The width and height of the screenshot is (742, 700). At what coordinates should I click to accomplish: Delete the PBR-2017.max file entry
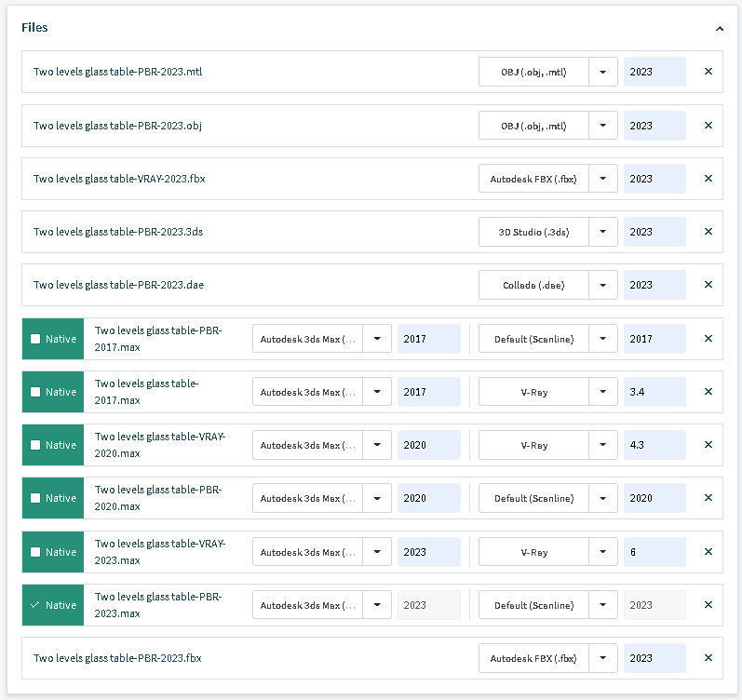(708, 339)
